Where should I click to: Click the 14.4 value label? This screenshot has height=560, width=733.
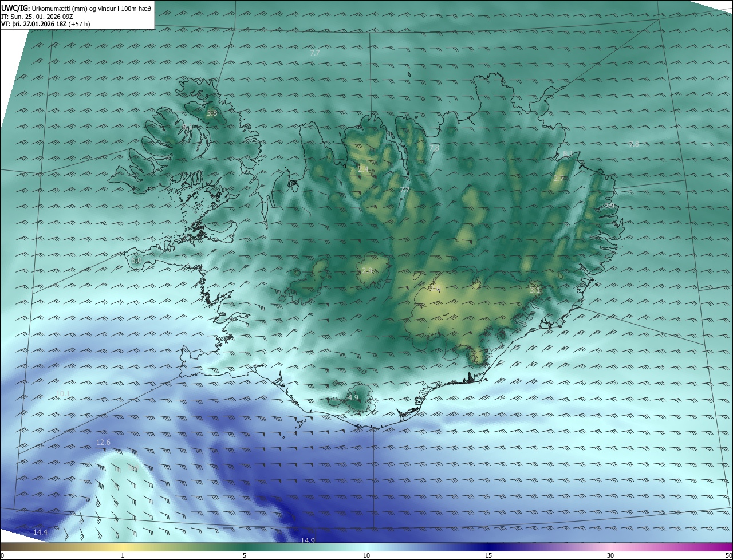point(40,533)
